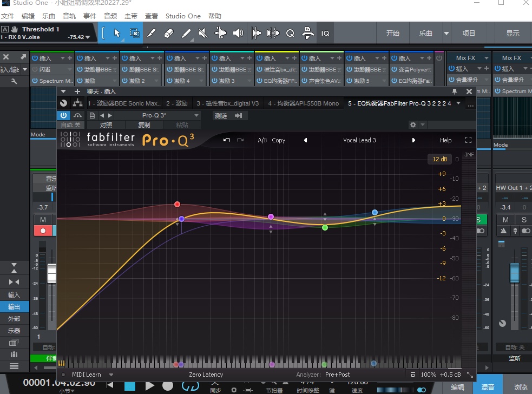Select the Listen speaker tool
Image resolution: width=532 pixels, height=394 pixels.
[x=238, y=33]
